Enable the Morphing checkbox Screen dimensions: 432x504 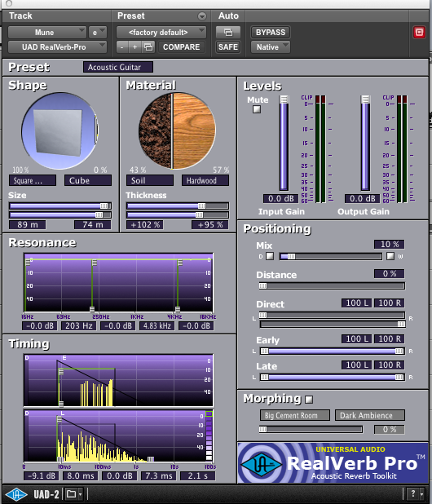[x=309, y=400]
